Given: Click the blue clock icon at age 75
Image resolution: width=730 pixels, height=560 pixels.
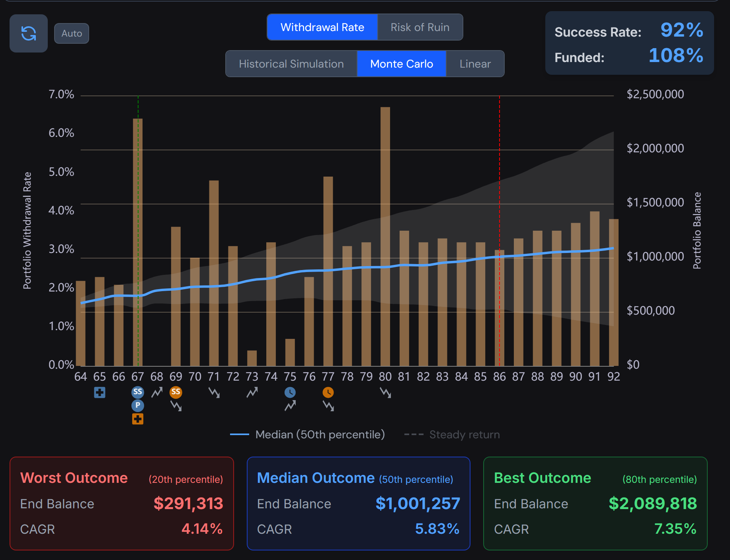Looking at the screenshot, I should point(290,393).
